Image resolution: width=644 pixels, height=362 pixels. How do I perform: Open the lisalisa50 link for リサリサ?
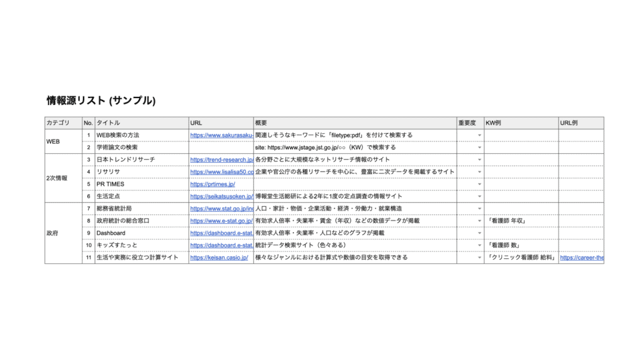click(x=221, y=172)
